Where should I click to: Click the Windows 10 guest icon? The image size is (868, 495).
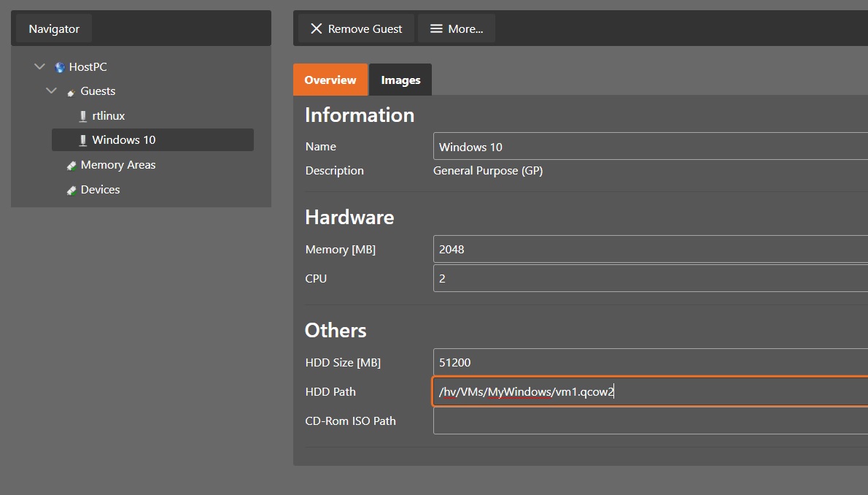click(82, 140)
